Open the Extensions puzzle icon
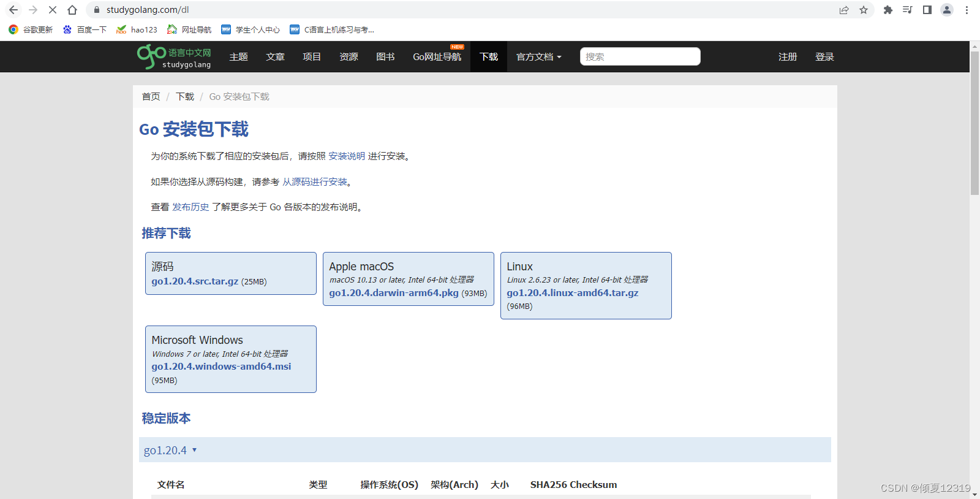 888,10
